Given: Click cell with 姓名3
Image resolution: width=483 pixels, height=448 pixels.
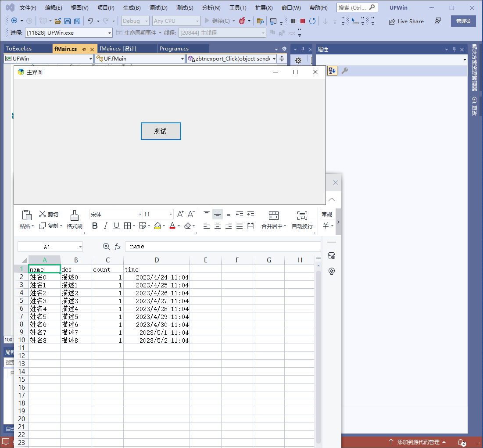Looking at the screenshot, I should [45, 301].
